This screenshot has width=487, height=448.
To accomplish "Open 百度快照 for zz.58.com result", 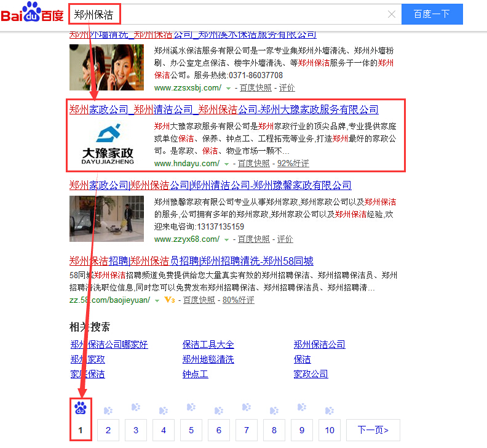I will 199,300.
